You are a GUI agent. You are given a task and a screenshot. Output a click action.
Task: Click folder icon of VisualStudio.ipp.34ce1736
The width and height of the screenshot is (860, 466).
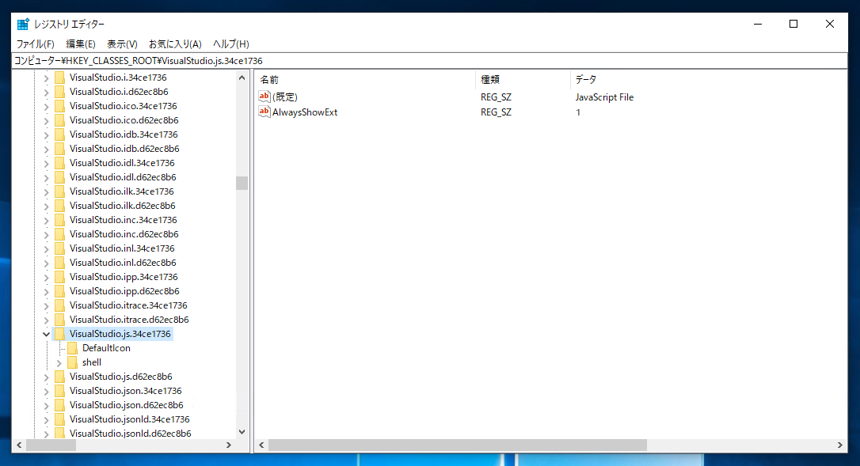click(x=60, y=277)
